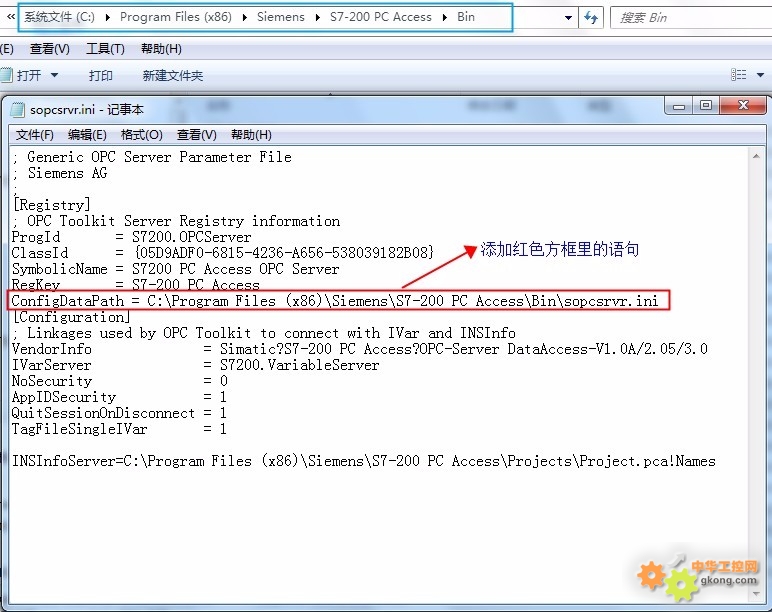The width and height of the screenshot is (772, 612).
Task: Go to the Siemens breadcrumb folder
Action: coord(281,17)
